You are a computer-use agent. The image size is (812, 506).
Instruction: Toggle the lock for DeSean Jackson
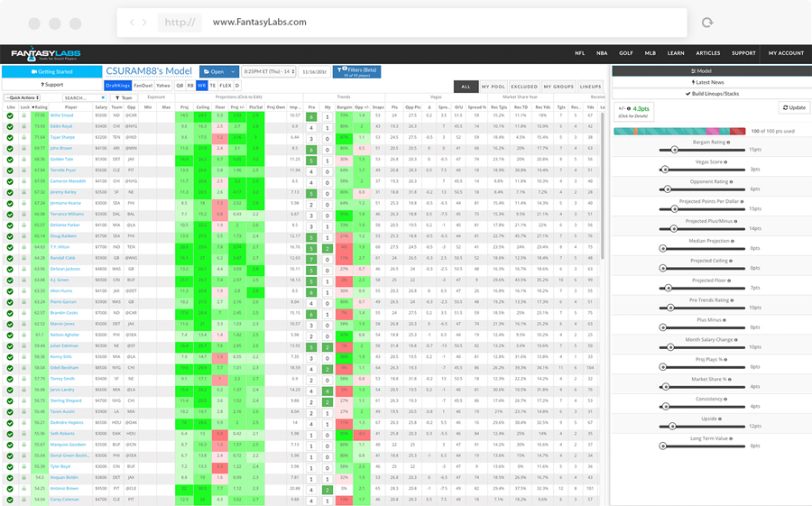[x=23, y=269]
